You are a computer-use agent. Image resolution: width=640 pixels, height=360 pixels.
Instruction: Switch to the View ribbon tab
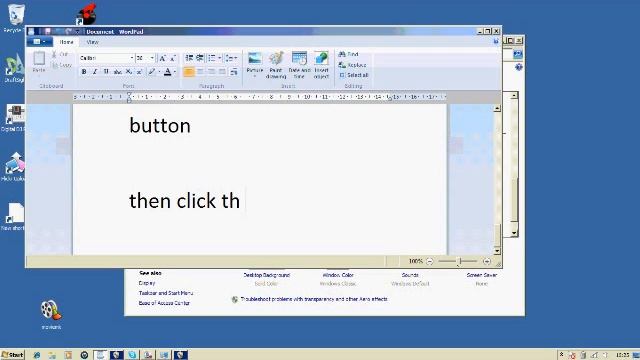click(x=93, y=42)
